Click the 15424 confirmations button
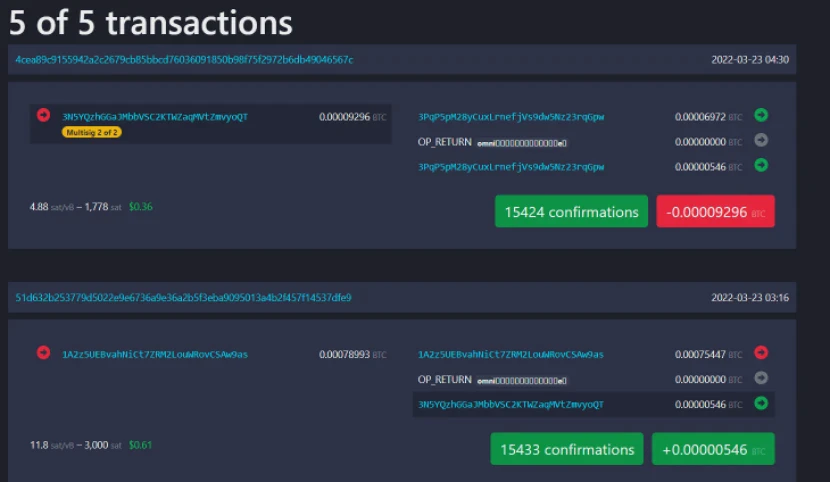 pos(571,212)
